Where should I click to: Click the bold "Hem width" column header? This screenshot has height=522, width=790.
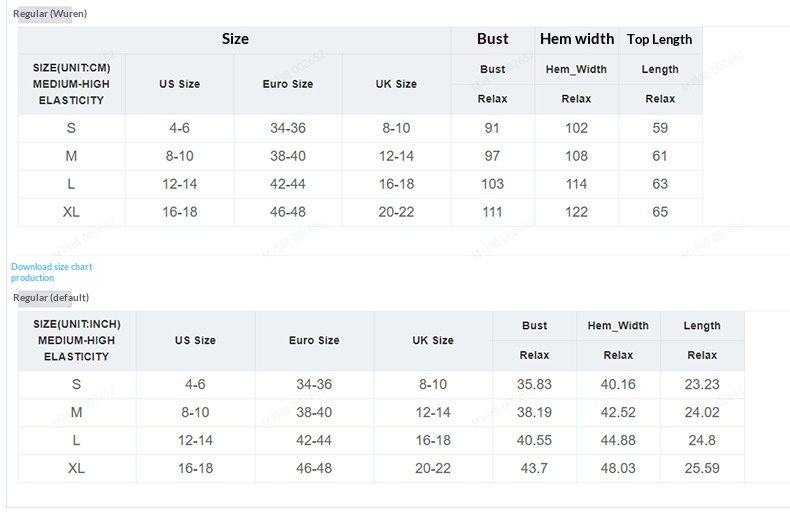577,39
